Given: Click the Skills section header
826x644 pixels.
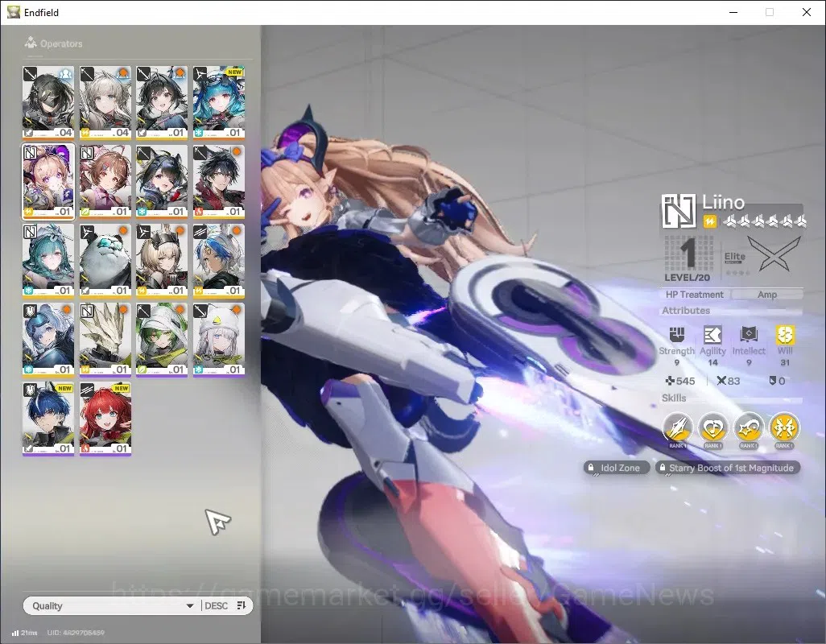Looking at the screenshot, I should point(674,398).
